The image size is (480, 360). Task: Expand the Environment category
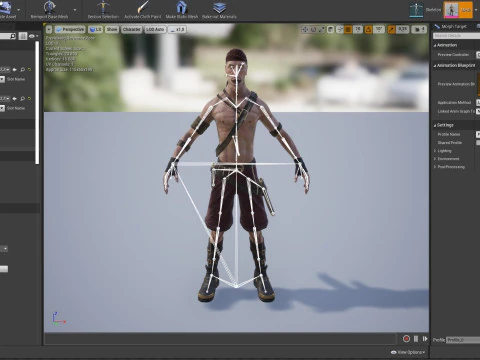[435, 159]
